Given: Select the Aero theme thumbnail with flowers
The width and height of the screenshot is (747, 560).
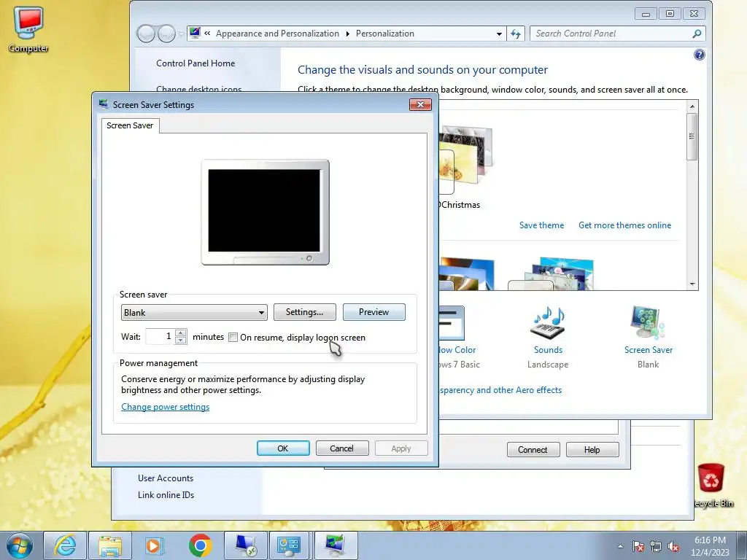Looking at the screenshot, I should coord(553,274).
